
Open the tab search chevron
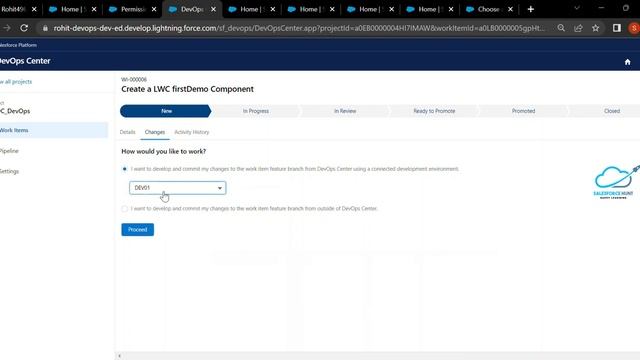tap(577, 8)
